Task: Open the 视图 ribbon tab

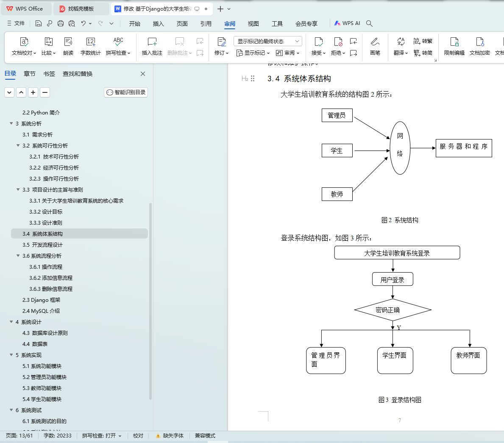Action: click(253, 23)
